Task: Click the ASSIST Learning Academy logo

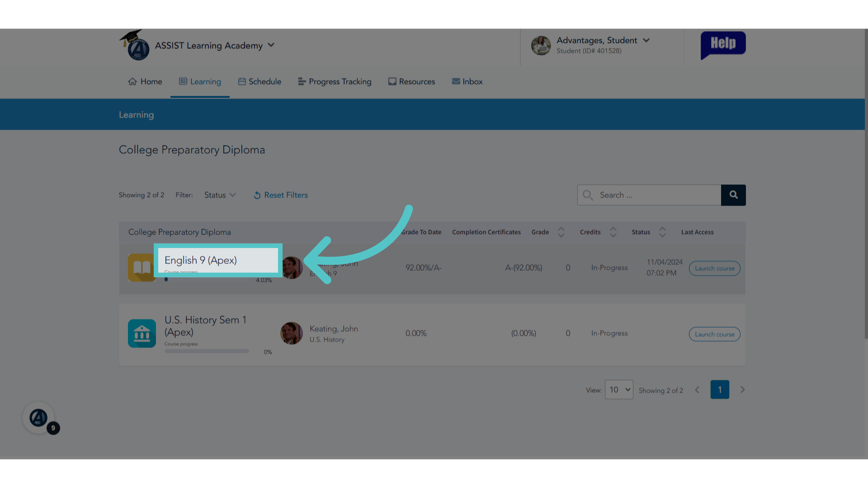Action: (x=135, y=45)
